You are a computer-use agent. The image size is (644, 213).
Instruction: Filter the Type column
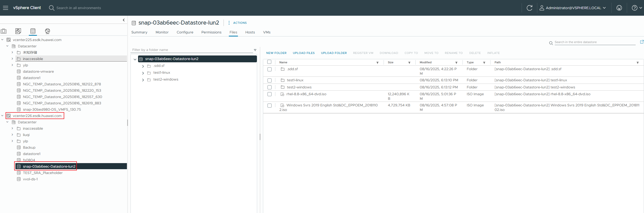[484, 63]
